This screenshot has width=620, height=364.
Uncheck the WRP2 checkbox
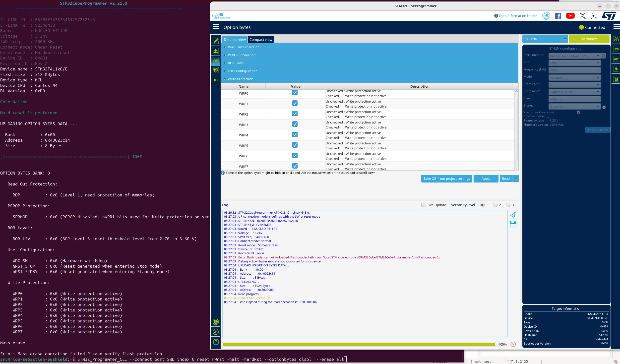(x=295, y=114)
